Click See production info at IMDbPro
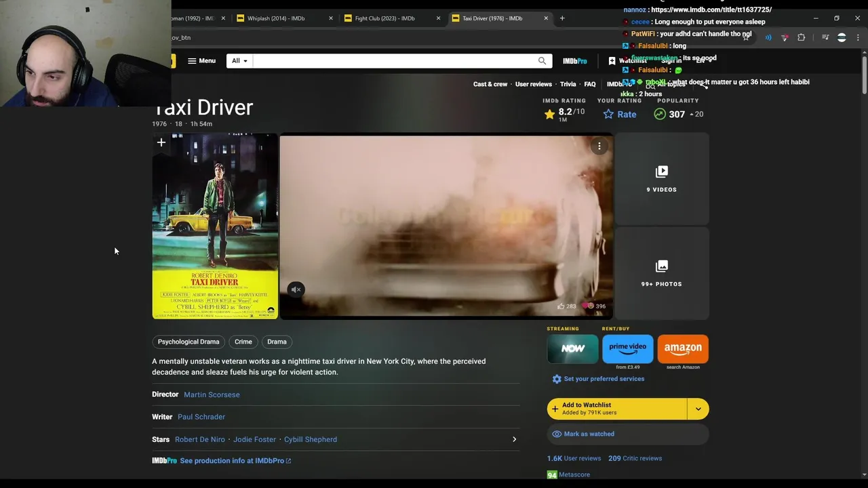868x488 pixels. (x=235, y=461)
